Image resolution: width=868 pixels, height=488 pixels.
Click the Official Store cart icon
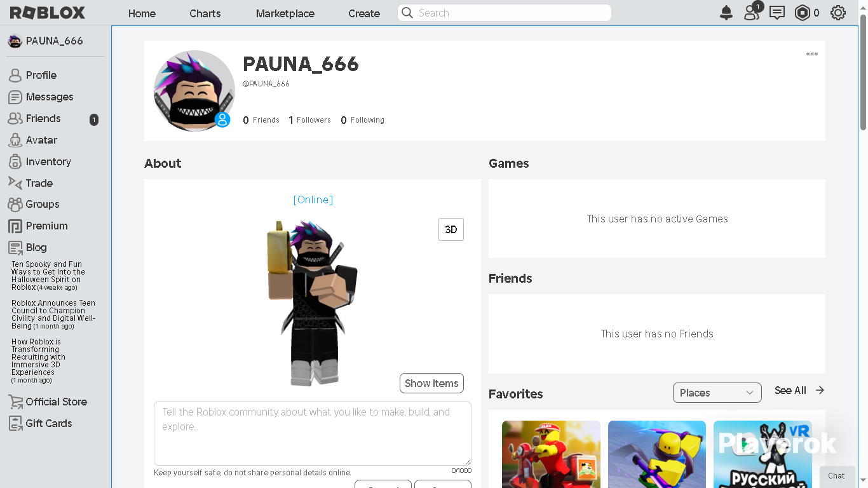click(x=15, y=402)
